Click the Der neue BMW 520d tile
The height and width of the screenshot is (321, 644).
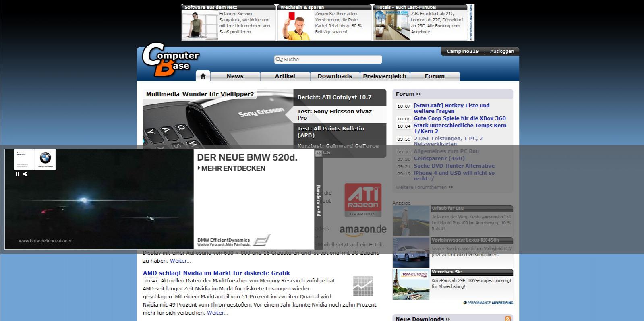pos(25,159)
